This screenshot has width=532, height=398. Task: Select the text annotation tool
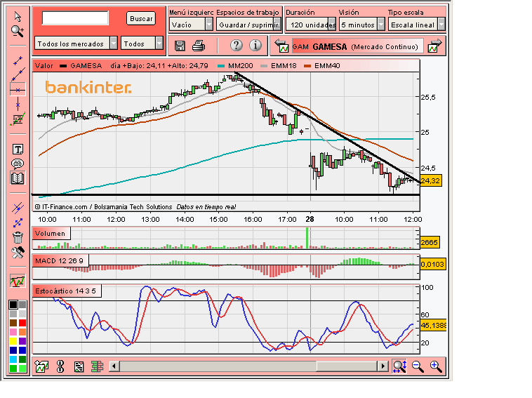point(18,149)
